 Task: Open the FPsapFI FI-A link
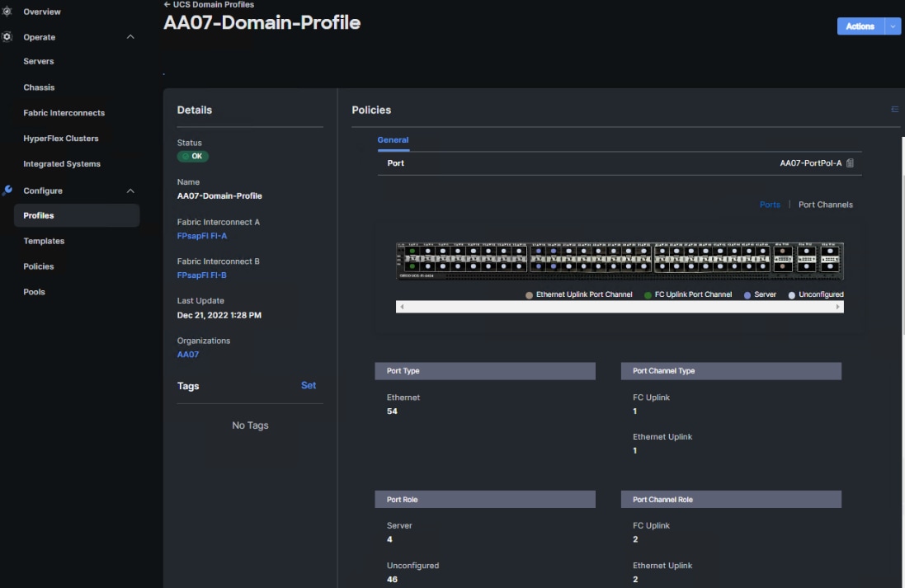[x=202, y=235]
